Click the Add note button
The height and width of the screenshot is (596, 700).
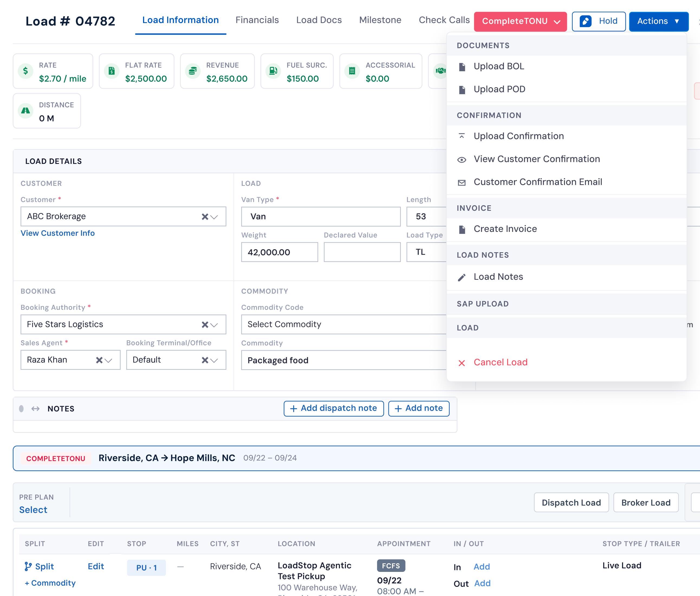click(419, 409)
